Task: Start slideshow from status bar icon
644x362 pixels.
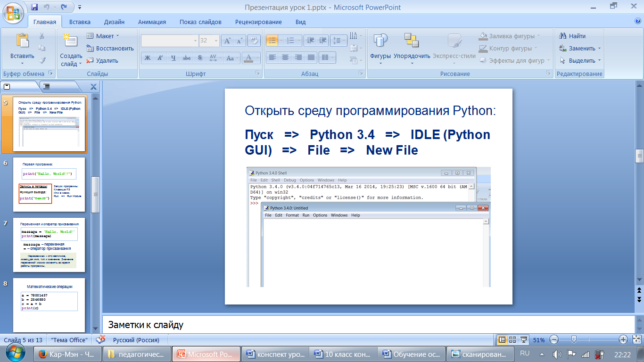Action: (x=523, y=339)
